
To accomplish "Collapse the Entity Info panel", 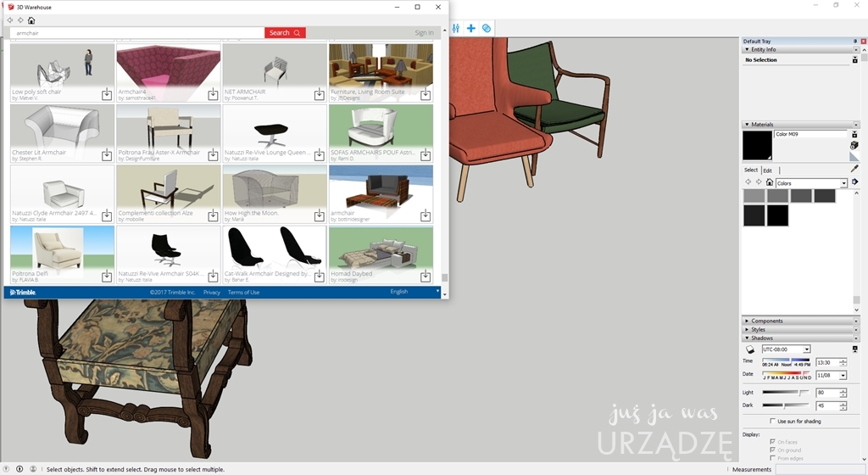I will pos(747,49).
